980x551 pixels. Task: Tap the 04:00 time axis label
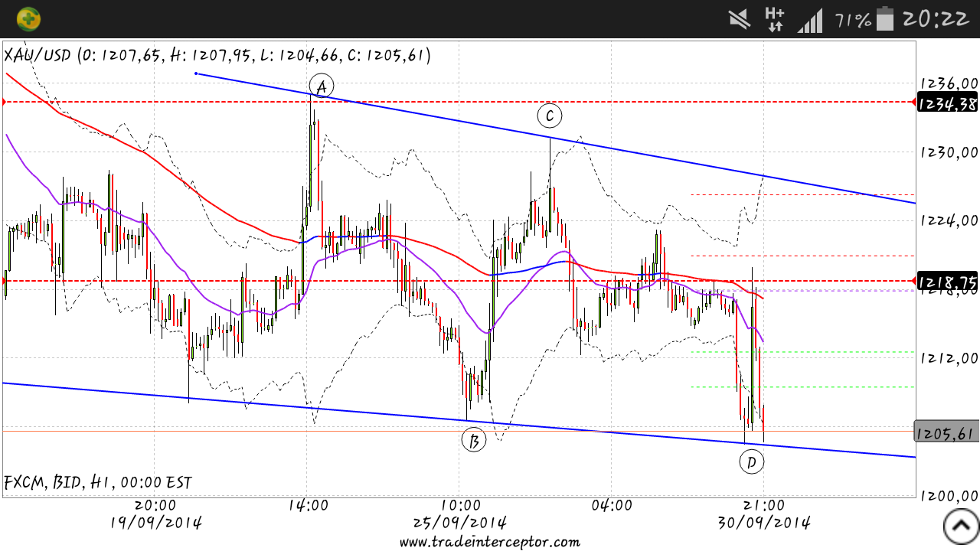(x=611, y=505)
